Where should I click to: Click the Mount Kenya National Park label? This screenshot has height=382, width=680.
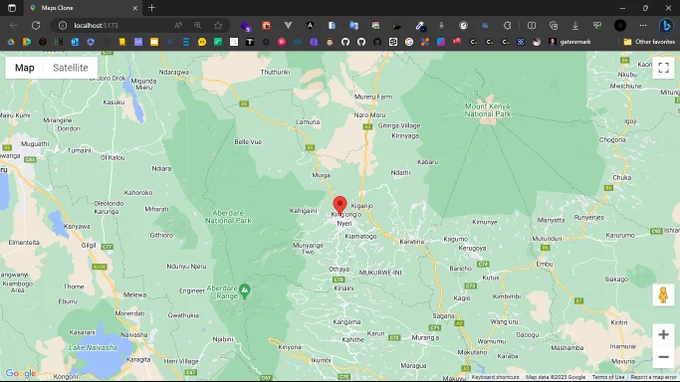487,110
